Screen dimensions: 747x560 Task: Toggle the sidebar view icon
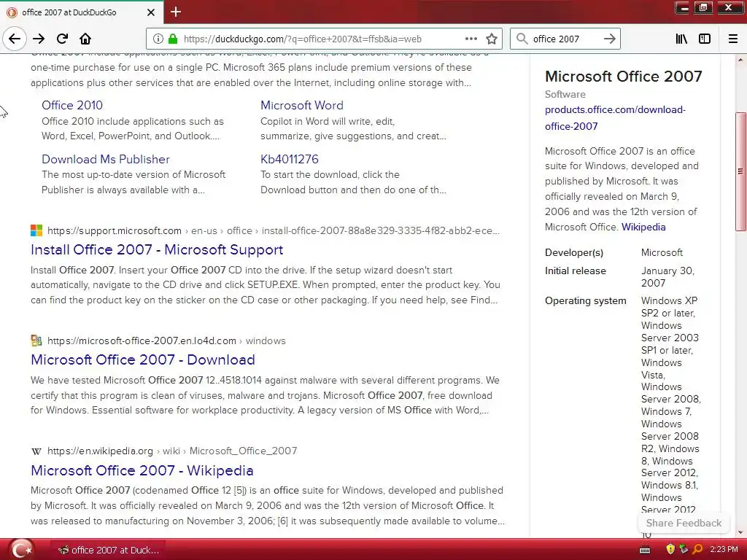click(705, 39)
